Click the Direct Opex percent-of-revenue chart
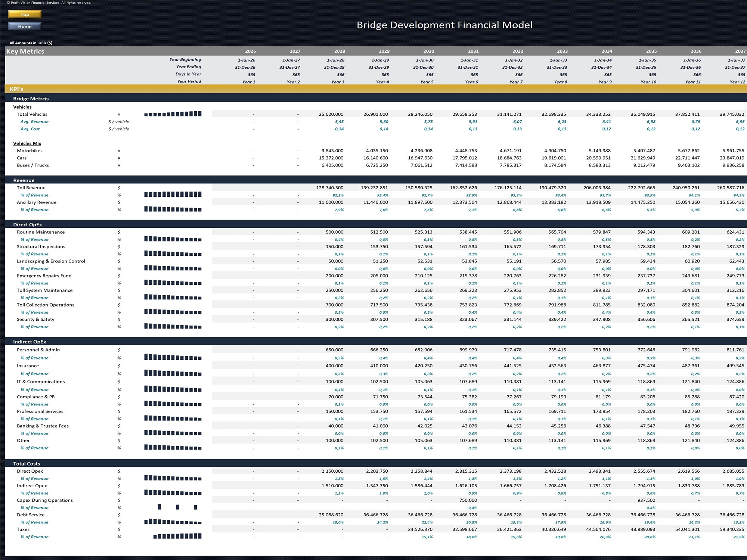This screenshot has width=747, height=560. pos(173,478)
